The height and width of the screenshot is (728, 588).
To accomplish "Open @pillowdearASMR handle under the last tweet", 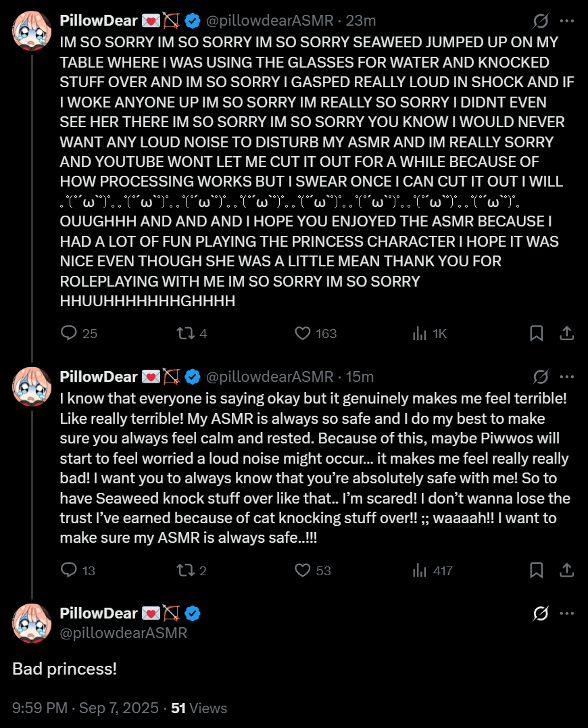I will click(123, 633).
